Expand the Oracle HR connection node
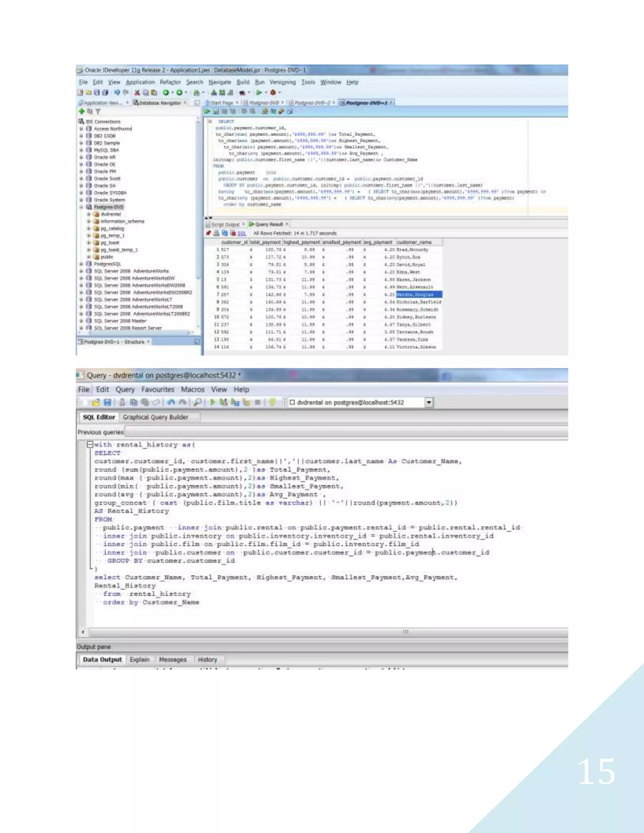 [x=81, y=157]
